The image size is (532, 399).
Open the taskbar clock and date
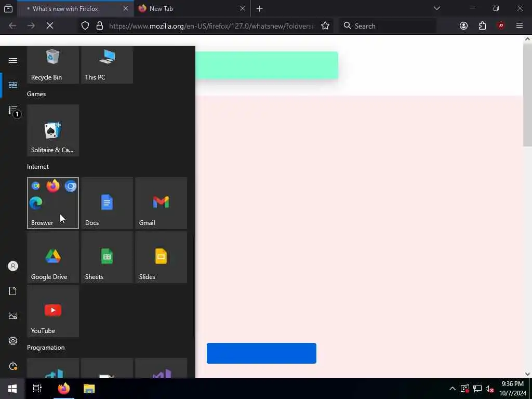point(513,389)
